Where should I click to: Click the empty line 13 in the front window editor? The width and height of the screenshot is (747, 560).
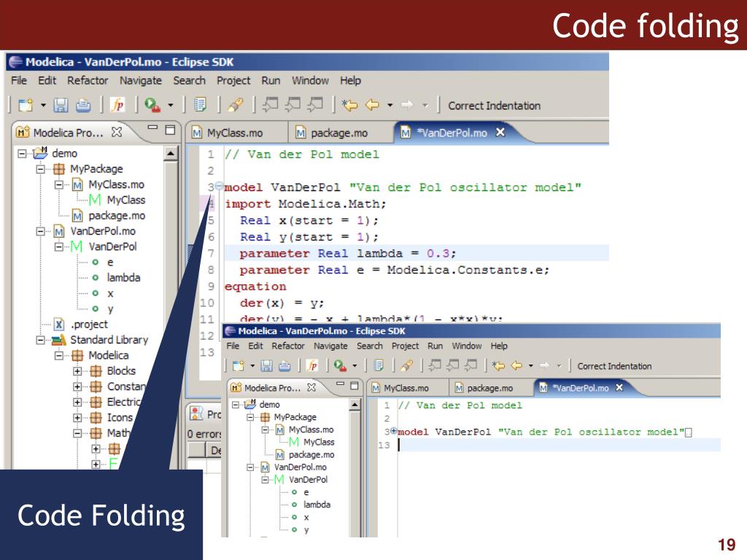[x=559, y=445]
